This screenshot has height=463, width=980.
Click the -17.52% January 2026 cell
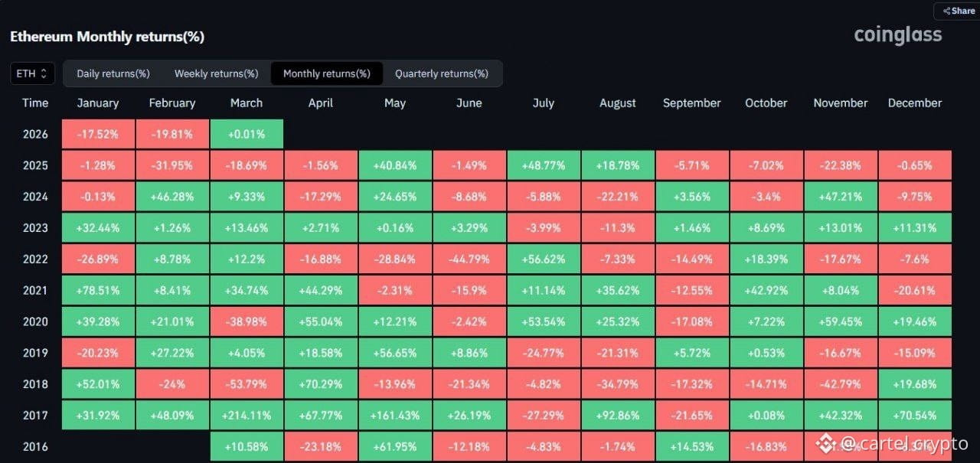(x=98, y=134)
